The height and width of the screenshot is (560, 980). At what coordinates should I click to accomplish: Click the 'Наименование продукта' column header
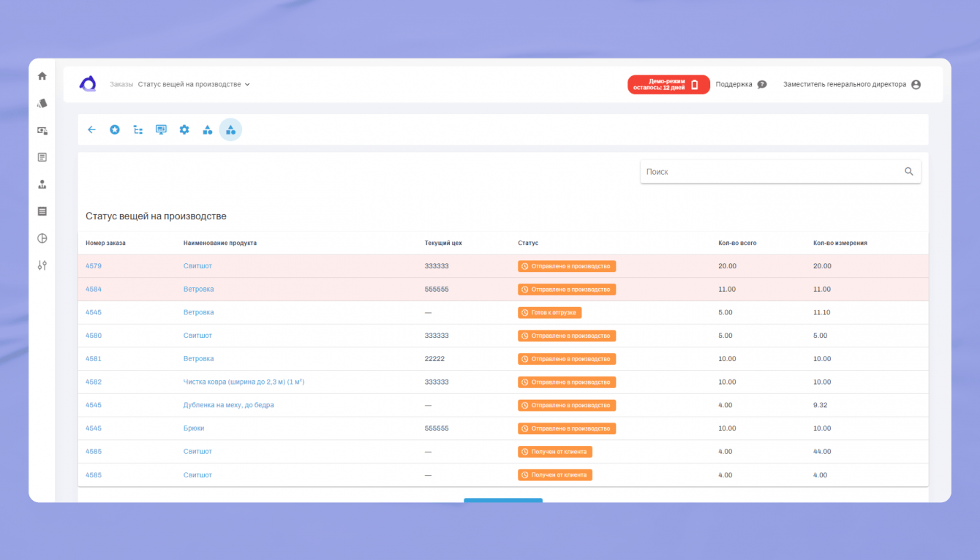pos(220,243)
